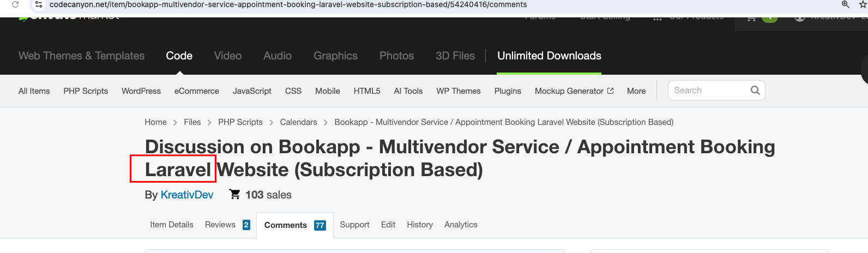The height and width of the screenshot is (253, 868).
Task: Click the Bookapp item breadcrumb link
Action: pyautogui.click(x=504, y=122)
